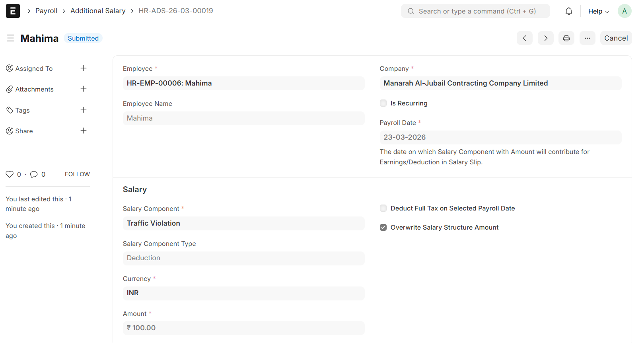Print this Additional Salary document

pos(566,38)
